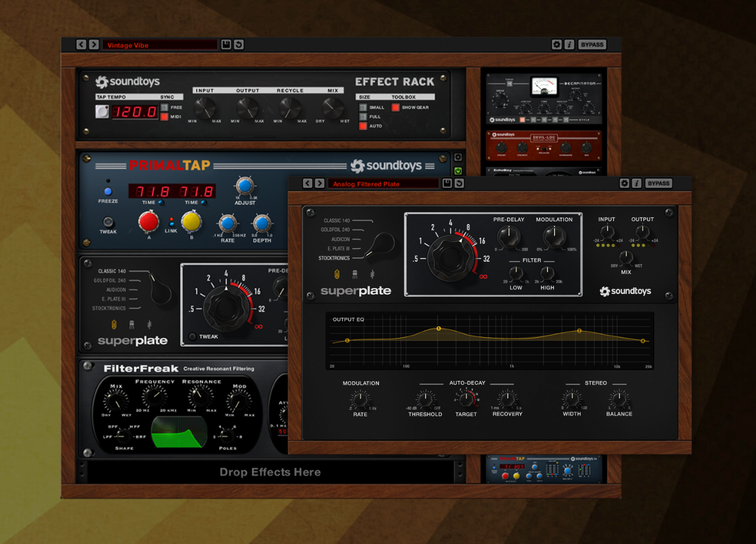Save the Vintage Vibe preset

[x=226, y=45]
